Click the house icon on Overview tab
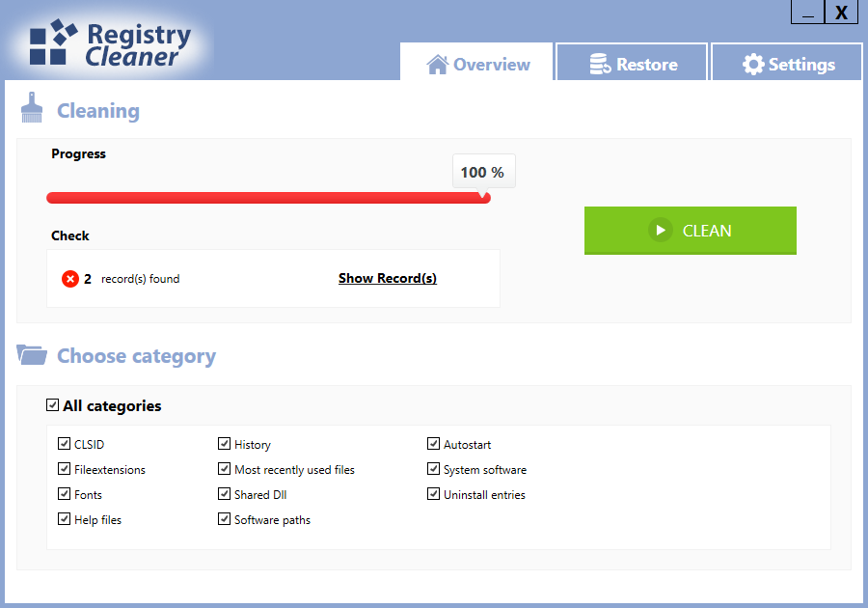 pos(437,65)
